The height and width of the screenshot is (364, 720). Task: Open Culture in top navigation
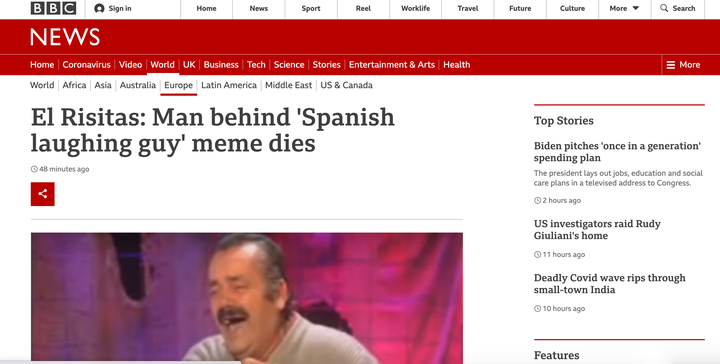click(x=573, y=8)
